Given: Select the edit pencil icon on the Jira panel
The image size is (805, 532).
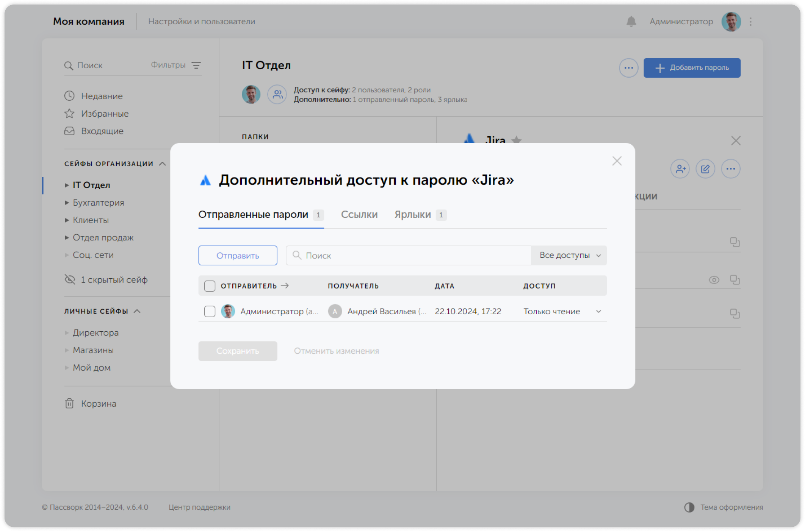Looking at the screenshot, I should (x=706, y=169).
